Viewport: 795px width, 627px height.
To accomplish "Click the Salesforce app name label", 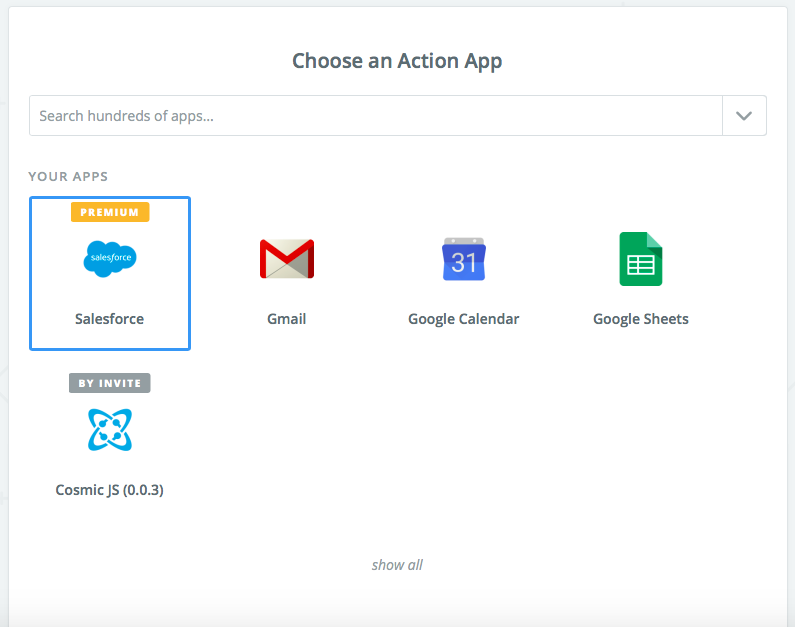I will pyautogui.click(x=109, y=319).
